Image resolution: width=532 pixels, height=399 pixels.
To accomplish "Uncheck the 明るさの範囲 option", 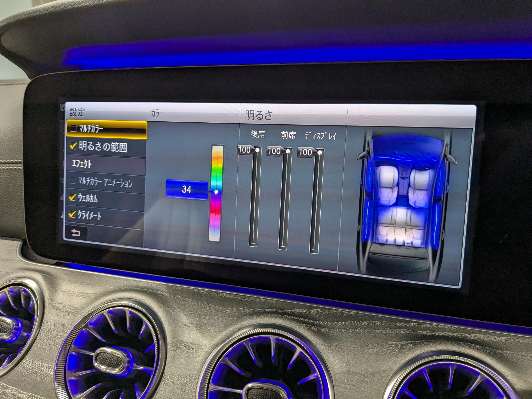I will pyautogui.click(x=73, y=146).
